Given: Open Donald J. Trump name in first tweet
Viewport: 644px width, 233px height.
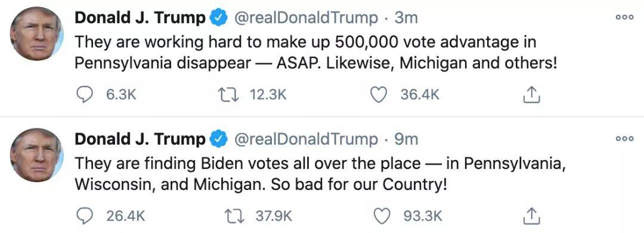Looking at the screenshot, I should [140, 18].
